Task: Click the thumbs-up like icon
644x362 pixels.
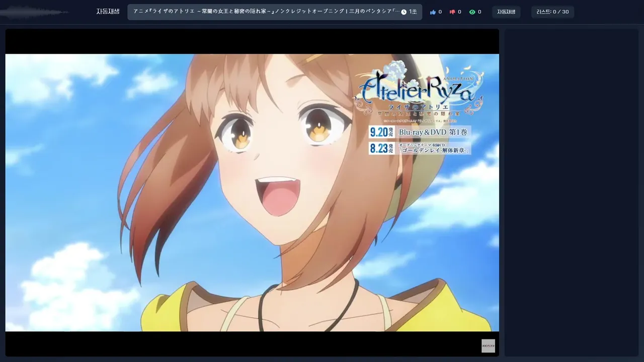Action: 433,12
